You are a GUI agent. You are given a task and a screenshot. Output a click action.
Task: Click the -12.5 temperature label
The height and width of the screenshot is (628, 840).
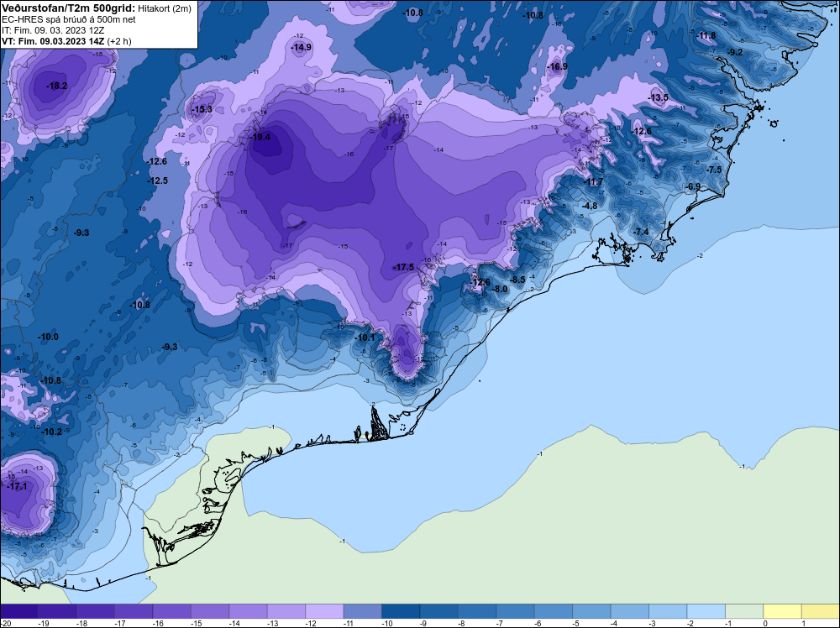(x=158, y=181)
